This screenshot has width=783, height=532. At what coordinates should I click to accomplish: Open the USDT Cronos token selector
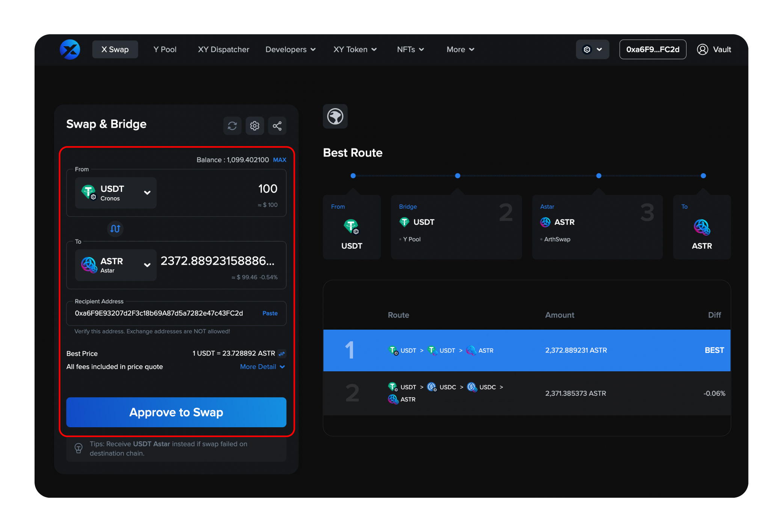point(115,193)
